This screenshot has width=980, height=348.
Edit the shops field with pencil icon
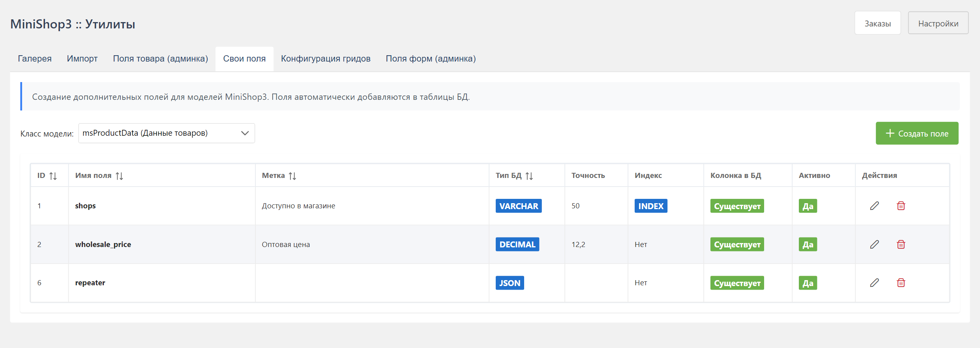coord(874,206)
